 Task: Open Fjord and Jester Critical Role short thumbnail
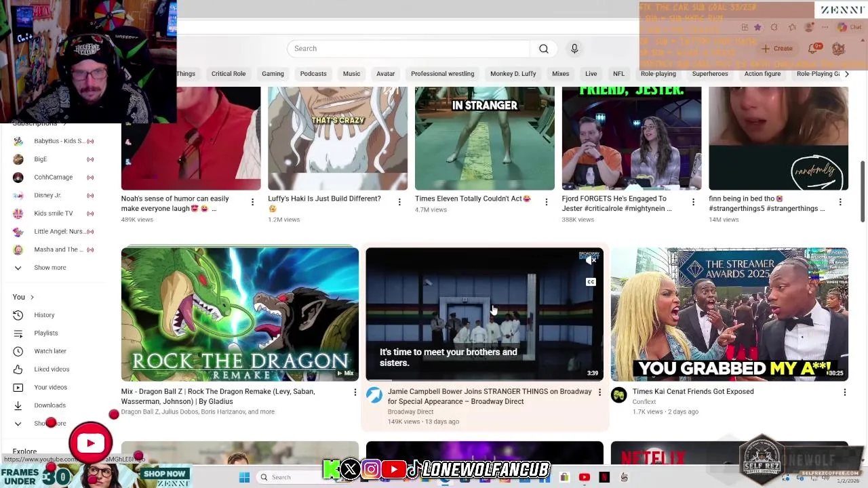pyautogui.click(x=631, y=138)
